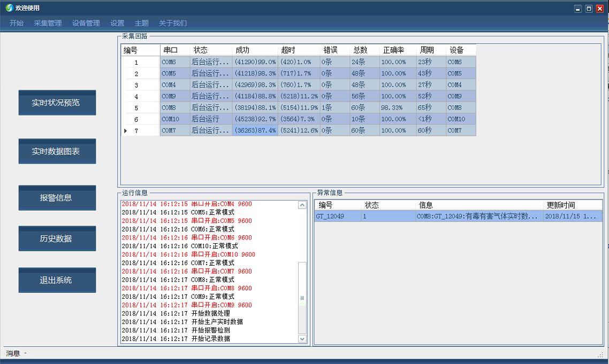The height and width of the screenshot is (364, 609).
Task: Open 实时数据图表 view
Action: [x=57, y=151]
